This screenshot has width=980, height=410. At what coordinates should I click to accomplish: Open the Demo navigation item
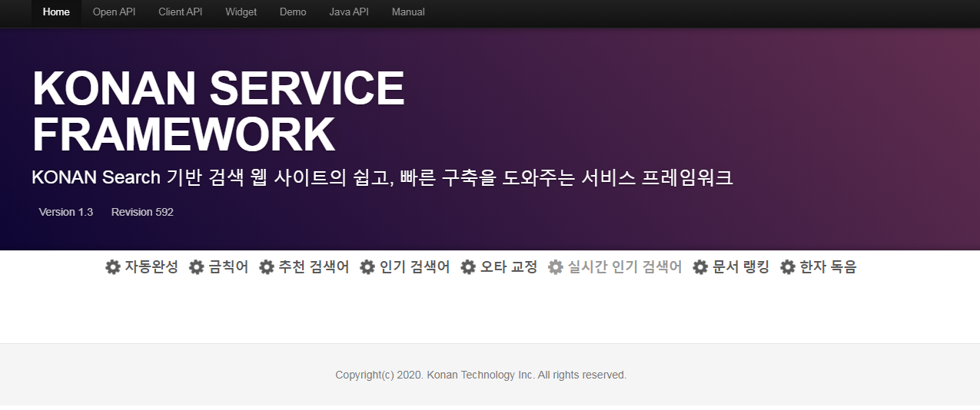coord(293,12)
